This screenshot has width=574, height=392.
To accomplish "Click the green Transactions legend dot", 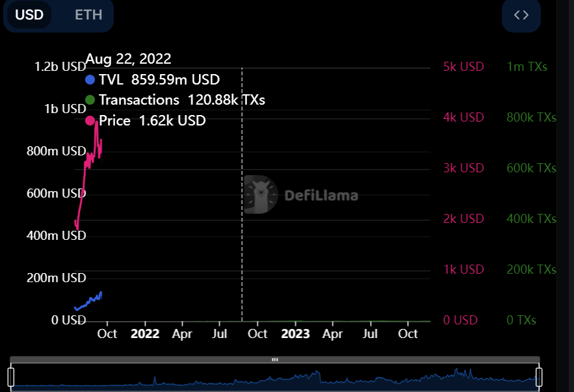I will click(90, 100).
